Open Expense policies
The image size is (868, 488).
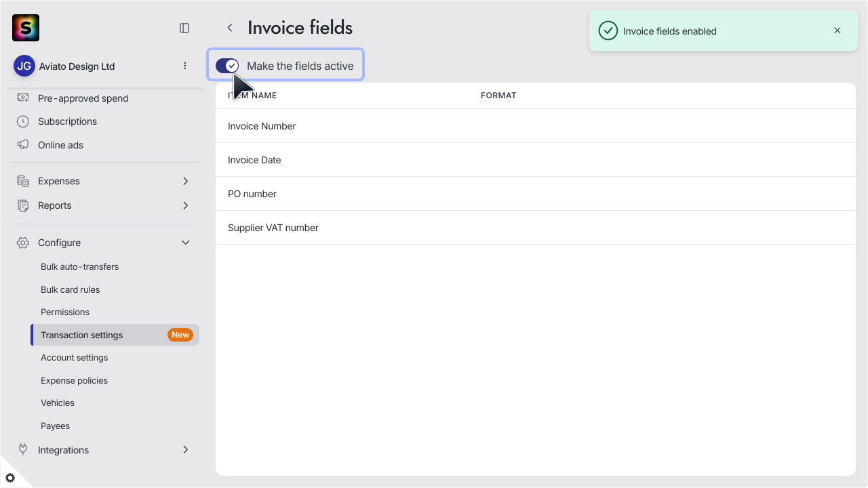[74, 380]
